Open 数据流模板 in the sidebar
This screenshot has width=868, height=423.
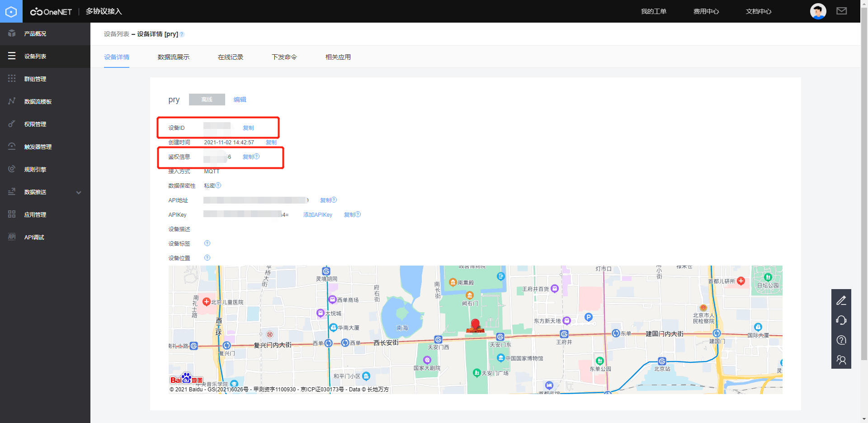point(12,101)
